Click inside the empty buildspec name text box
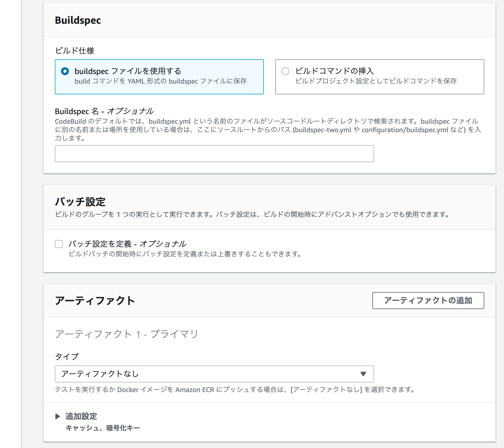The image size is (504, 448). pos(215,154)
